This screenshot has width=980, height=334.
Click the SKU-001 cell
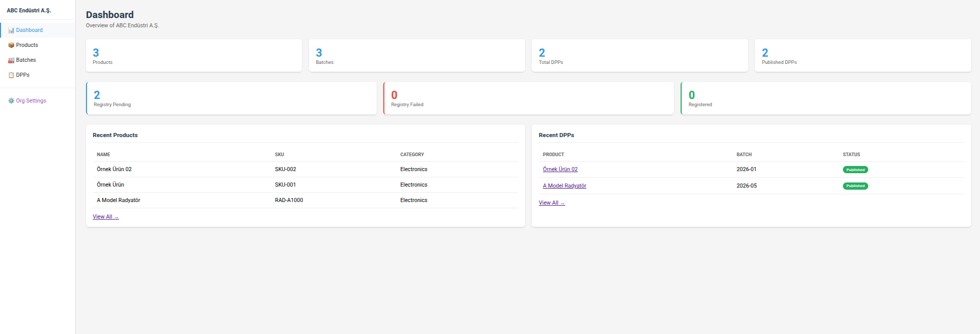coord(285,185)
